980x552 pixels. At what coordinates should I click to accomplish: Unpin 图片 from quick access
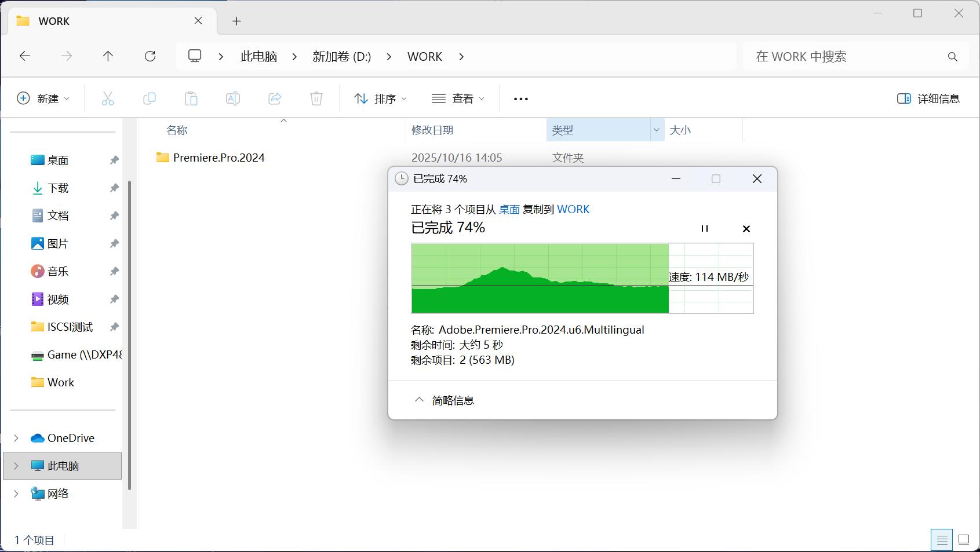point(114,244)
